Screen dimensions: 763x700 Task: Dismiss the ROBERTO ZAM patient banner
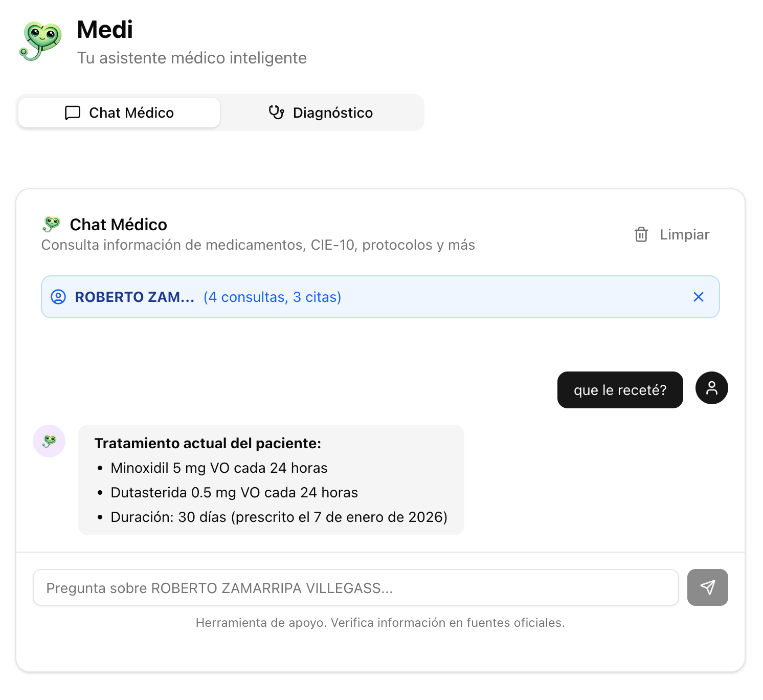coord(699,297)
